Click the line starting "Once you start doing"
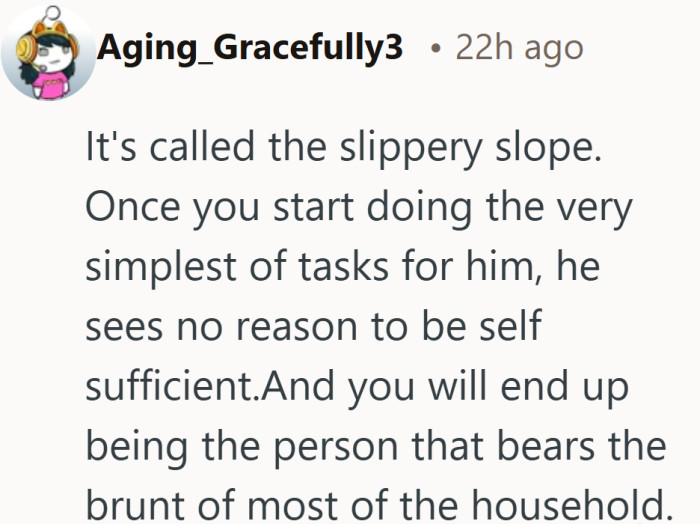The image size is (700, 524). [357, 209]
